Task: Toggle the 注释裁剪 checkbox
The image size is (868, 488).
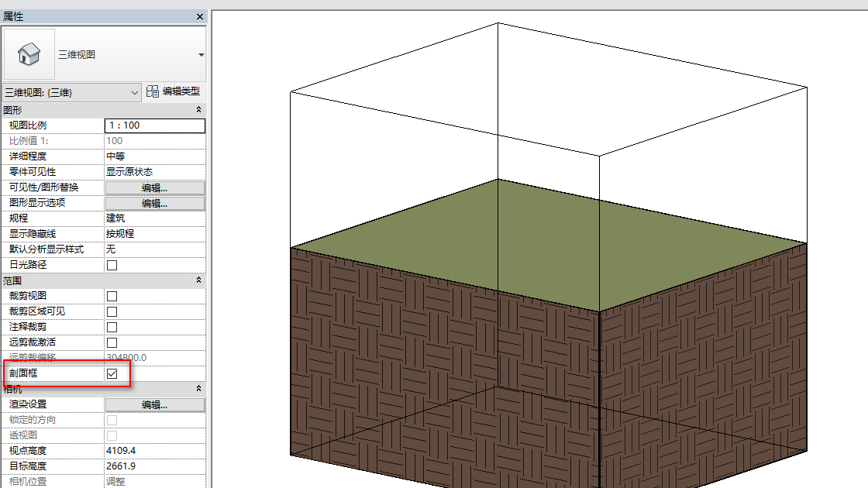Action: pyautogui.click(x=112, y=327)
